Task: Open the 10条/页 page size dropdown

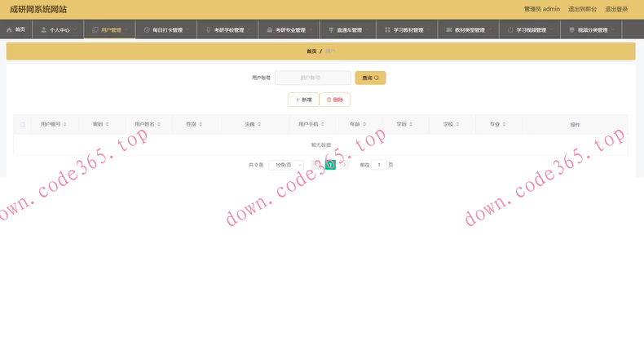Action: 286,165
